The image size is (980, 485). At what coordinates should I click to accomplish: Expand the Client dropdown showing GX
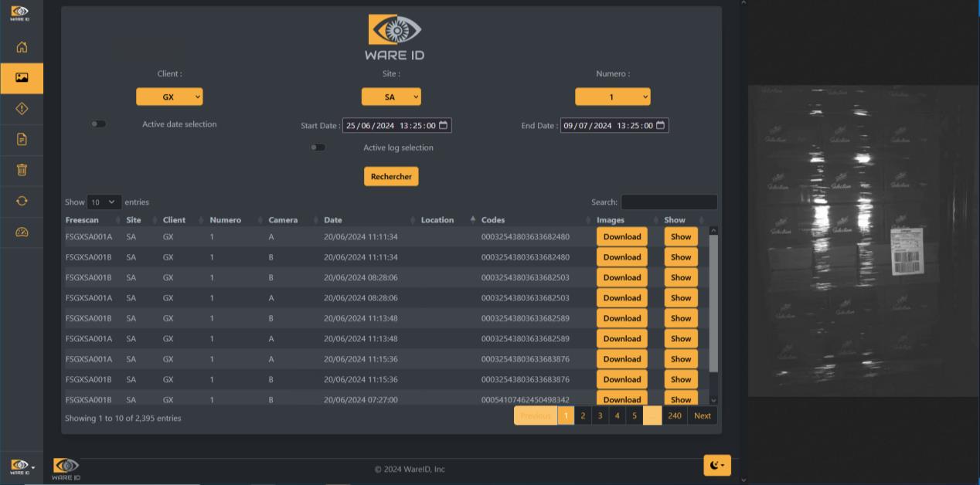[x=169, y=97]
